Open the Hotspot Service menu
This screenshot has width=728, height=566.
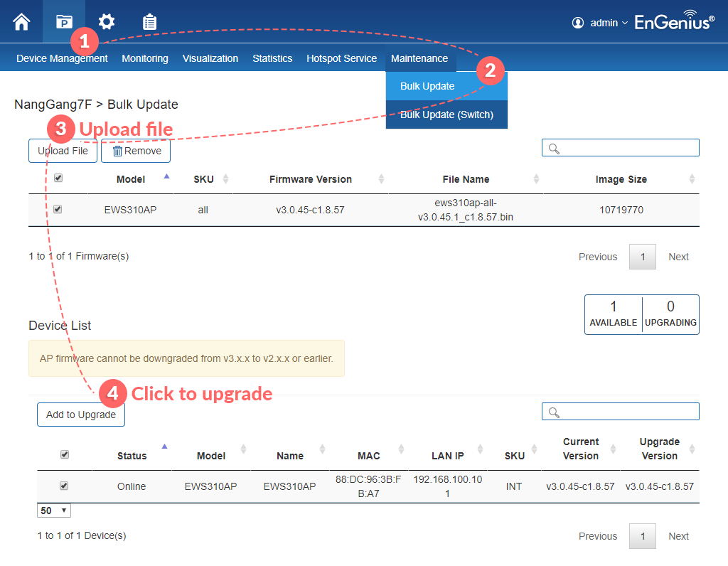tap(342, 58)
